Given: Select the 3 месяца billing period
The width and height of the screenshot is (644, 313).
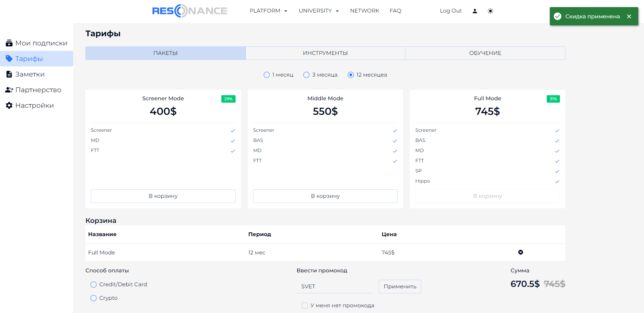Looking at the screenshot, I should [306, 75].
